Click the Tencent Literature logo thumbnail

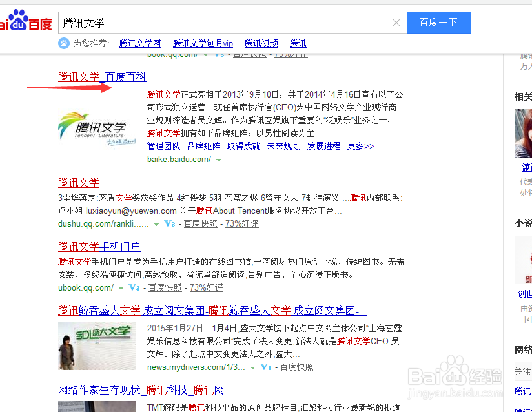click(97, 129)
